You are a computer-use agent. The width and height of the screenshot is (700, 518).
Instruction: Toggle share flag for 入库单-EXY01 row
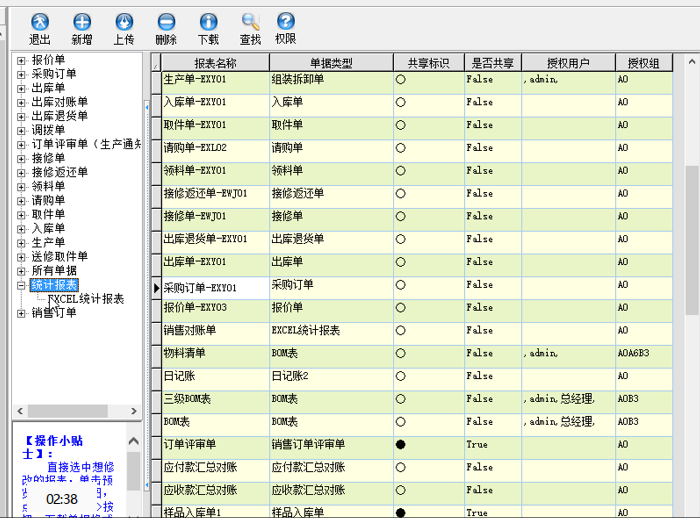click(400, 102)
